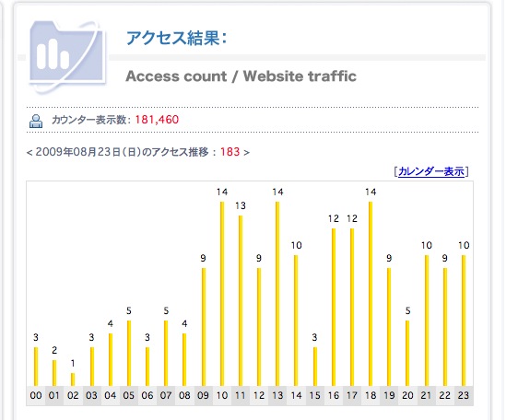The width and height of the screenshot is (518, 420).
Task: Open the カレンダー表示 calendar link
Action: tap(431, 171)
